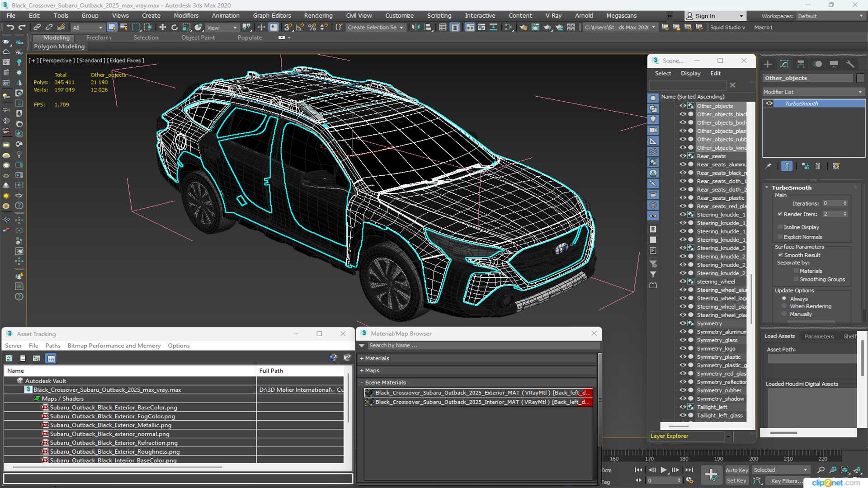The width and height of the screenshot is (868, 488).
Task: Collapse the Scene Materials group
Action: click(362, 383)
